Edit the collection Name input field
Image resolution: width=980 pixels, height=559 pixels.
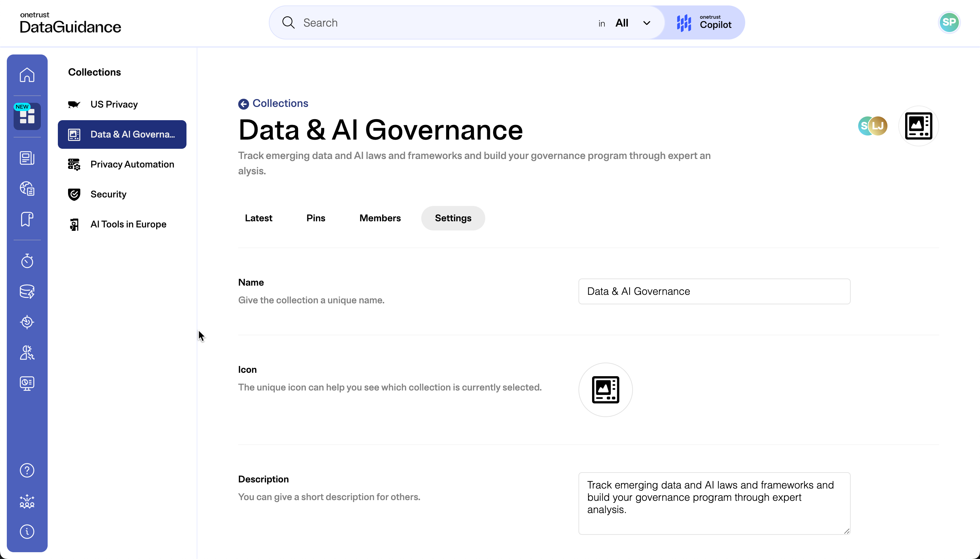(x=714, y=291)
